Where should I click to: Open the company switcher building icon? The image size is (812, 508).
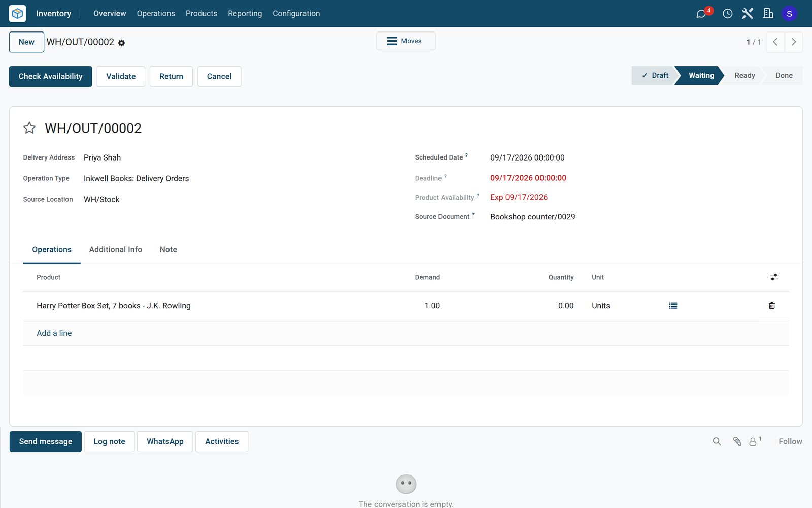click(768, 14)
